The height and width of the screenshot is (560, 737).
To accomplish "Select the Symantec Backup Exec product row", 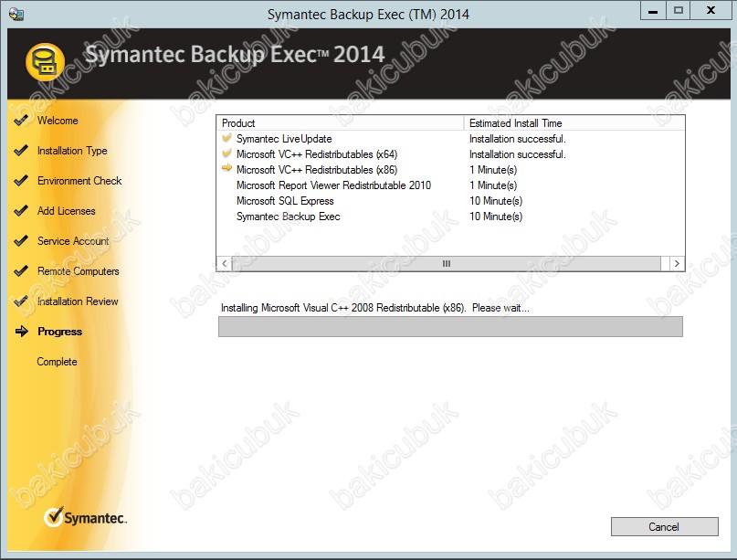I will point(450,217).
